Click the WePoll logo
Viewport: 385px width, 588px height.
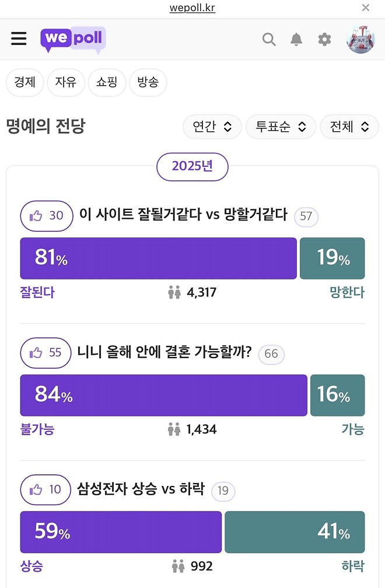click(72, 38)
